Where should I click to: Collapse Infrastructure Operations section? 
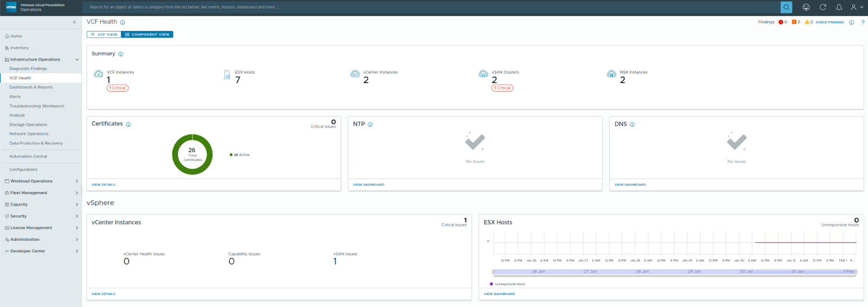[x=77, y=60]
